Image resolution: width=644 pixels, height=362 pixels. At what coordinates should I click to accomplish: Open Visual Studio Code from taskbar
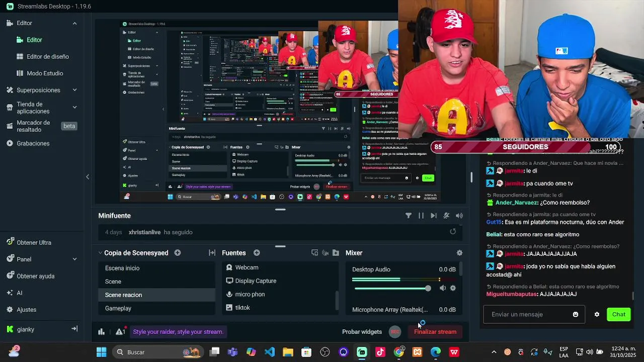click(x=270, y=352)
